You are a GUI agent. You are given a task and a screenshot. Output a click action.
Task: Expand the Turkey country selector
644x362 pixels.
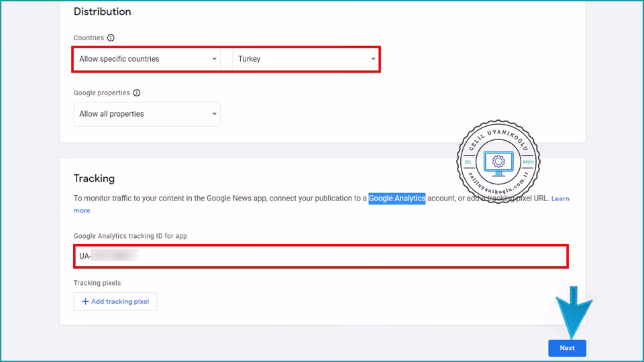307,59
